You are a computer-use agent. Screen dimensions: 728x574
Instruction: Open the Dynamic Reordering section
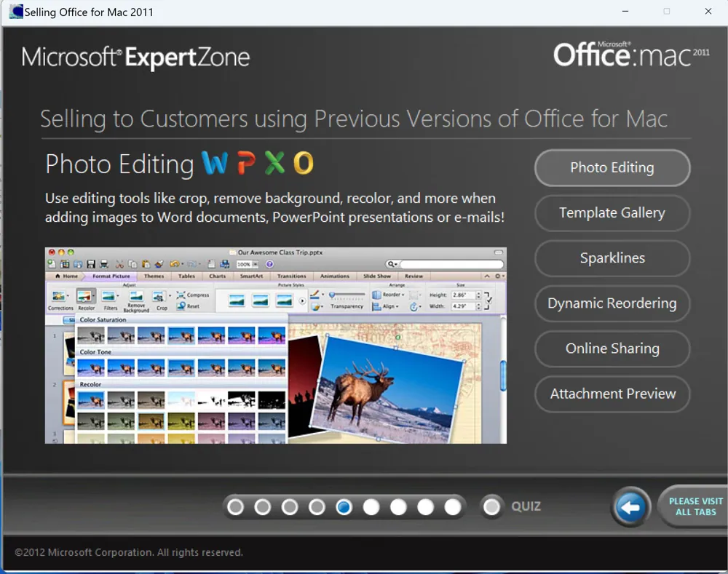click(x=612, y=303)
